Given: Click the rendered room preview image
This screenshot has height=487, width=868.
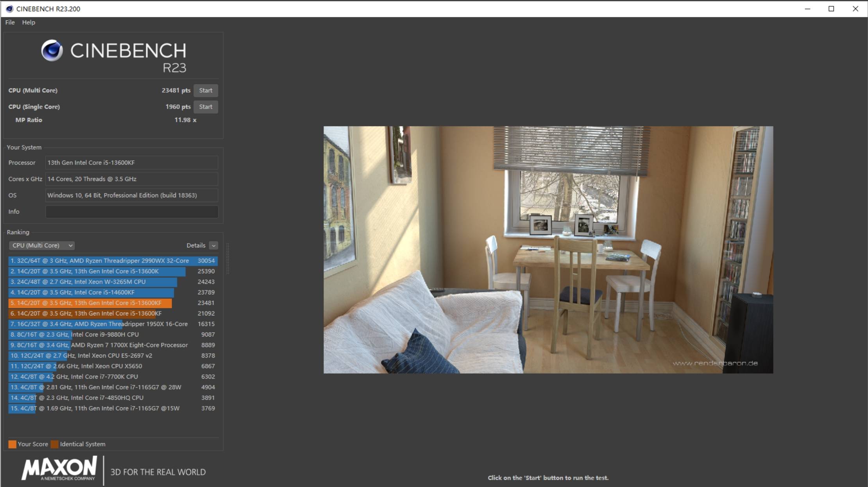Looking at the screenshot, I should [x=548, y=250].
